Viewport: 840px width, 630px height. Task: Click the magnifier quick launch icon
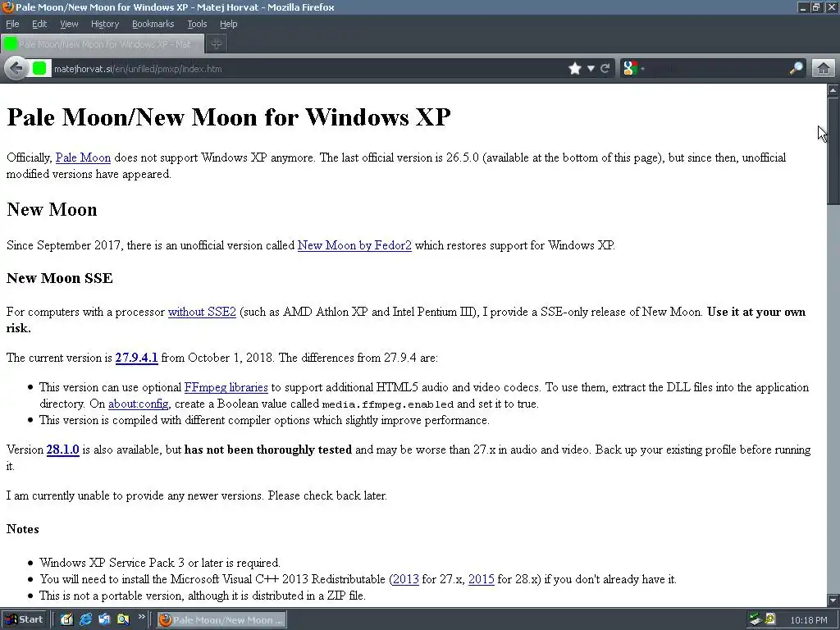click(123, 619)
